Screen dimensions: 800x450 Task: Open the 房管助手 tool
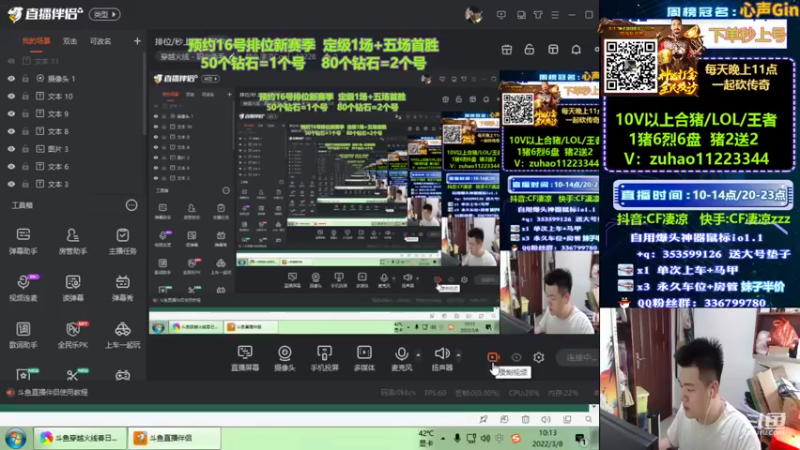click(x=72, y=240)
